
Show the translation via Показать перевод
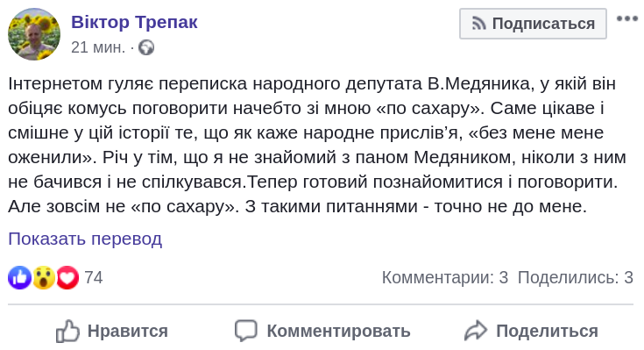coord(85,239)
